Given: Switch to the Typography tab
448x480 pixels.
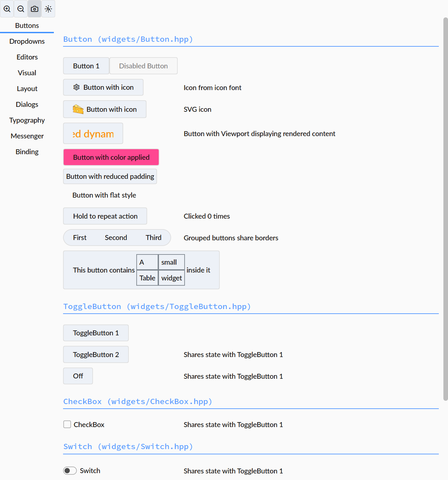Looking at the screenshot, I should [27, 120].
